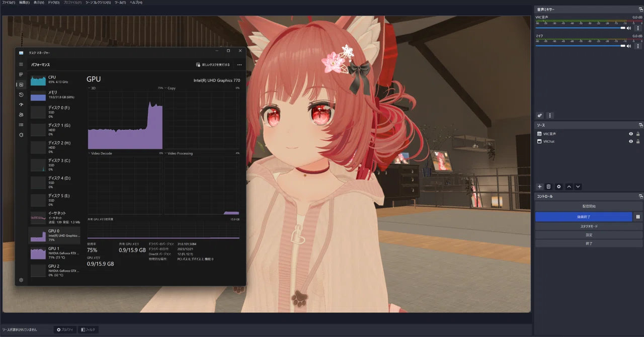This screenshot has height=337, width=644.
Task: Open Processes page icon in Task Manager sidebar
Action: tap(21, 74)
